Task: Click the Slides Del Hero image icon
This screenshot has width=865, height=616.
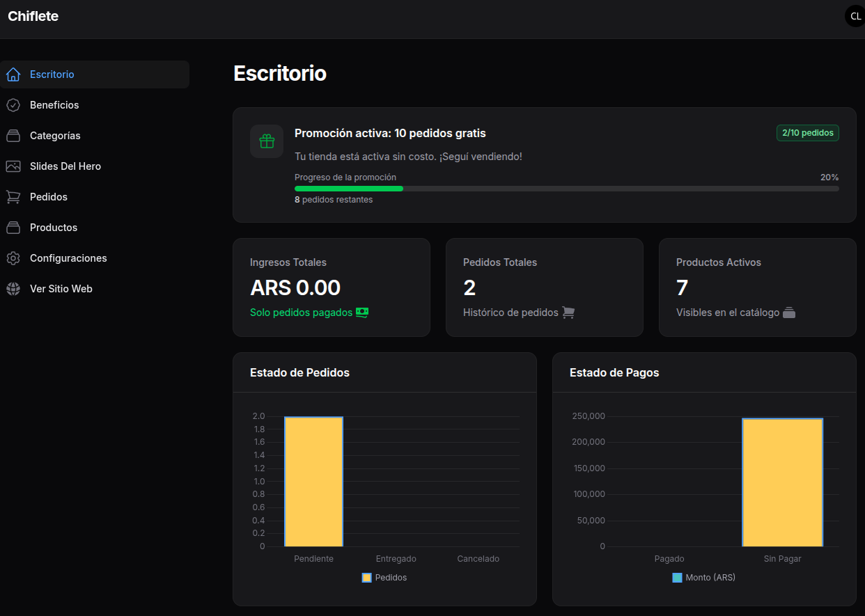Action: click(x=14, y=166)
